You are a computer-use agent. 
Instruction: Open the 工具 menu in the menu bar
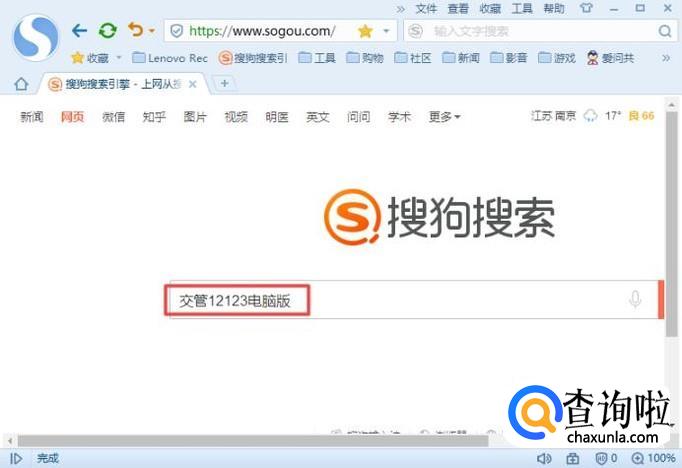[522, 8]
